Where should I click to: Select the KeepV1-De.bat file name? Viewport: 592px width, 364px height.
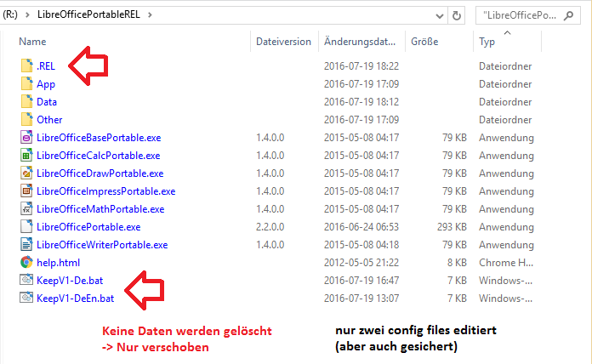(70, 281)
